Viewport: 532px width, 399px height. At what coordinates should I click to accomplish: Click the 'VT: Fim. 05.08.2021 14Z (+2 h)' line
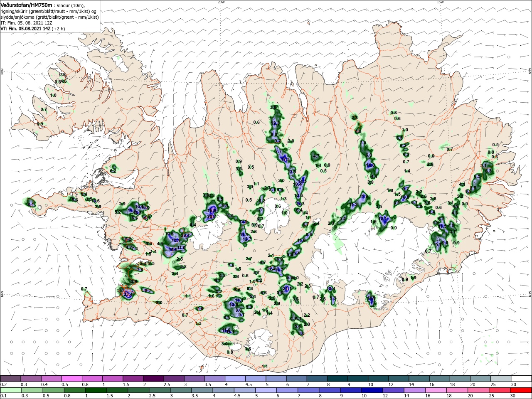point(33,29)
